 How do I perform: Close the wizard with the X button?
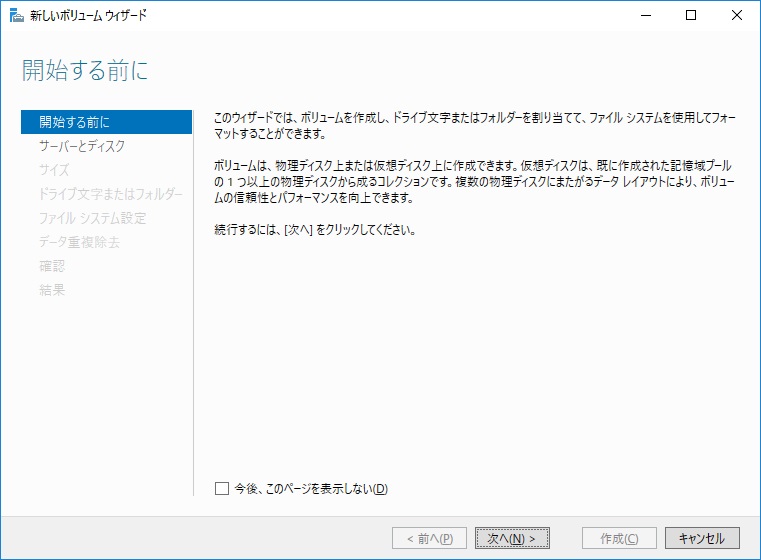pyautogui.click(x=736, y=16)
